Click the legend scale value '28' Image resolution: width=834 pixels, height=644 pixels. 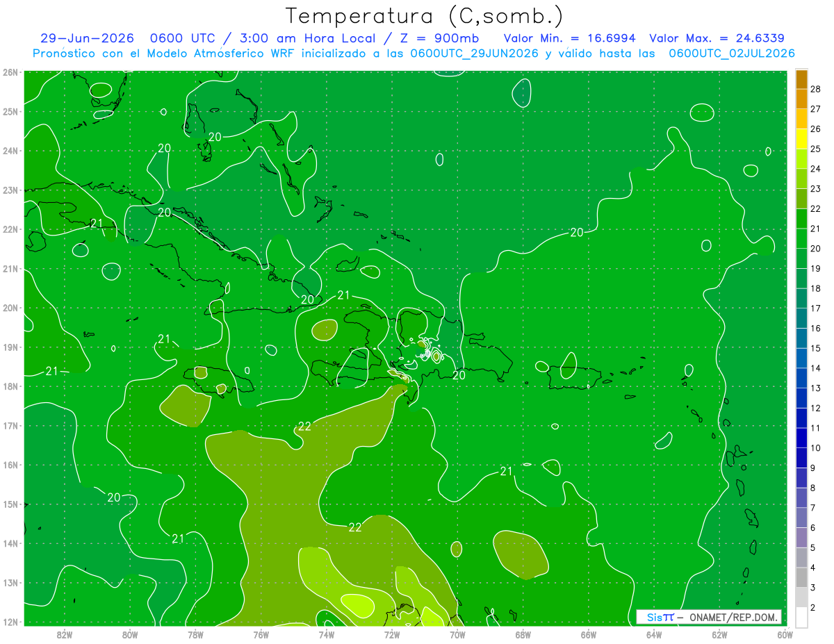[x=815, y=89]
